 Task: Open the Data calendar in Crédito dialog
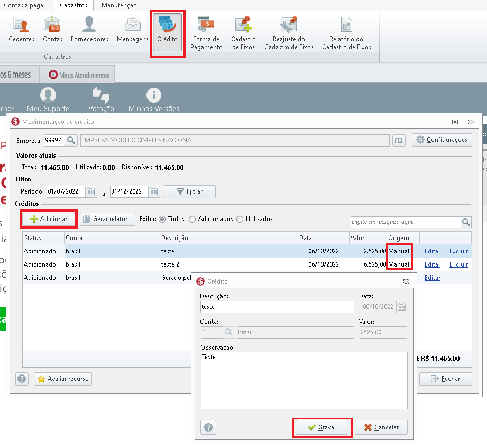[401, 307]
